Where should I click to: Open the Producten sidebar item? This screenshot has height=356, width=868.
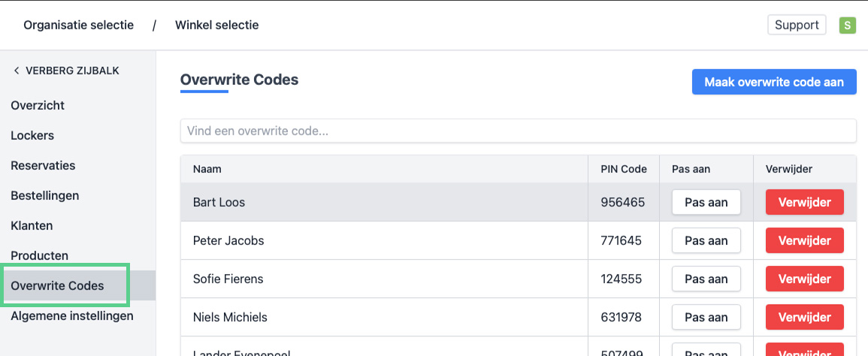point(39,255)
